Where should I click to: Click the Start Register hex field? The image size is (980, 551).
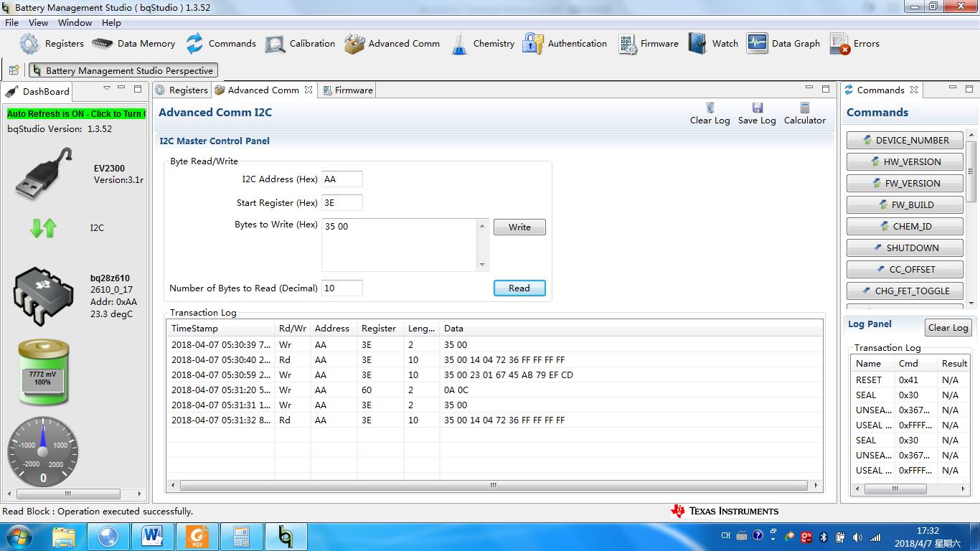342,202
